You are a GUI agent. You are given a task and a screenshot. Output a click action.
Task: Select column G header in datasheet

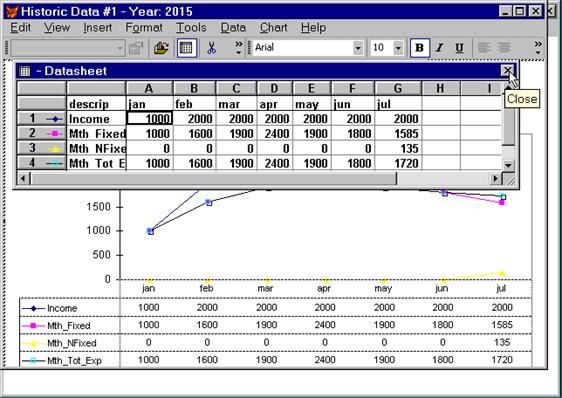(398, 89)
